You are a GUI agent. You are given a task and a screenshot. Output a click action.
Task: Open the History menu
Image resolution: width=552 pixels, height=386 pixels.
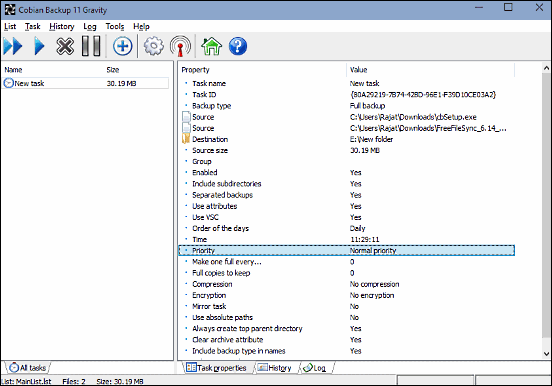click(x=62, y=26)
